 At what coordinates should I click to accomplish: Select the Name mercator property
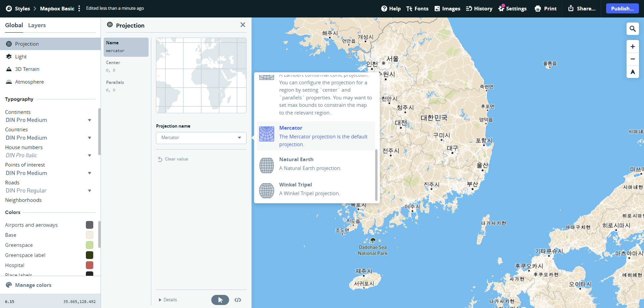click(126, 47)
